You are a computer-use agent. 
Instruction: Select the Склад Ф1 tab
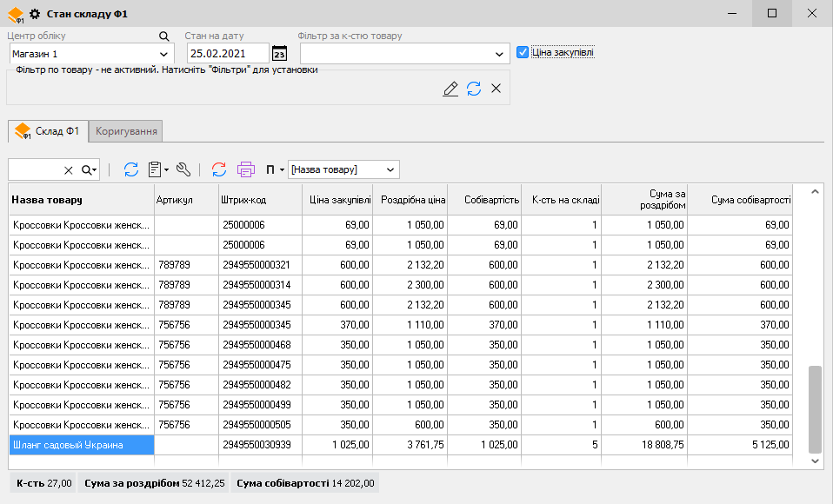click(x=49, y=131)
